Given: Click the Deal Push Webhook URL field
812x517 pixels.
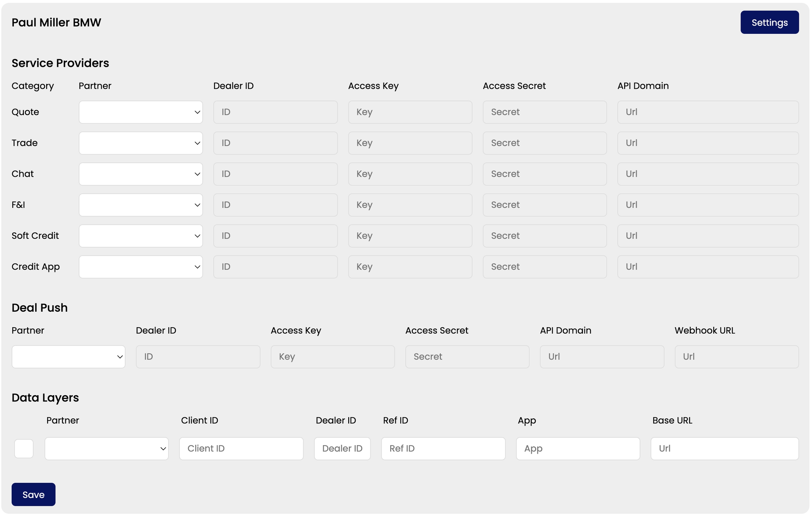Looking at the screenshot, I should tap(736, 357).
